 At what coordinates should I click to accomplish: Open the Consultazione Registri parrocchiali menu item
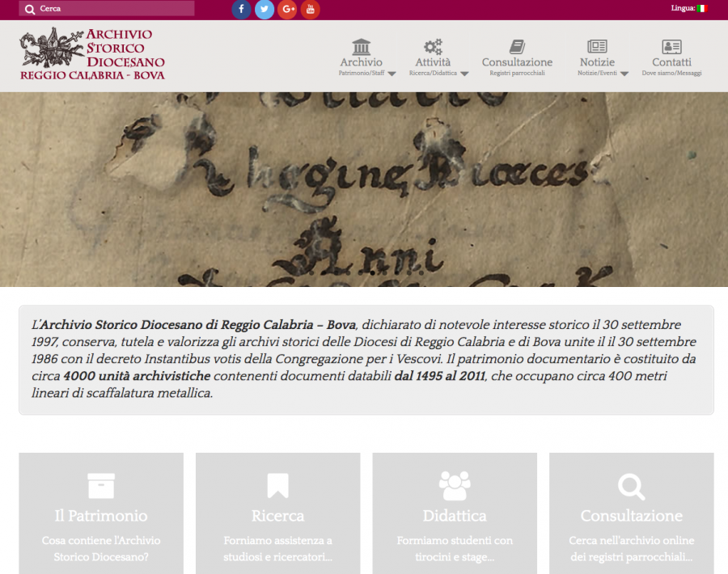517,58
